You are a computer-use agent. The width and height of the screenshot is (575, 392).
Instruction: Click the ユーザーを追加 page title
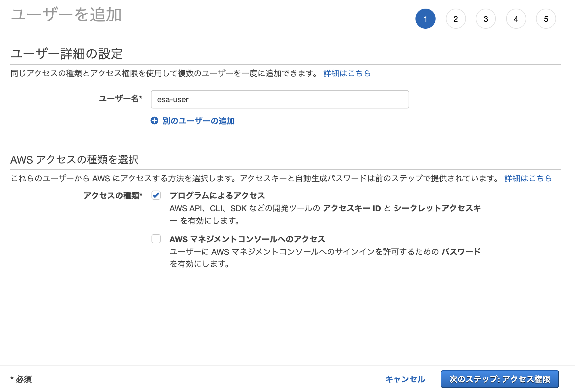click(x=66, y=15)
